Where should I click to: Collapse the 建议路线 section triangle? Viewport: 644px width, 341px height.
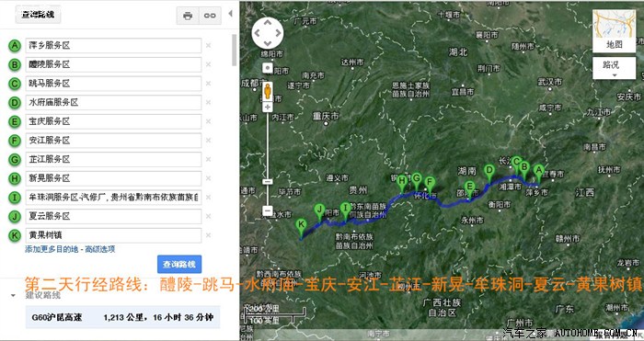coord(14,295)
